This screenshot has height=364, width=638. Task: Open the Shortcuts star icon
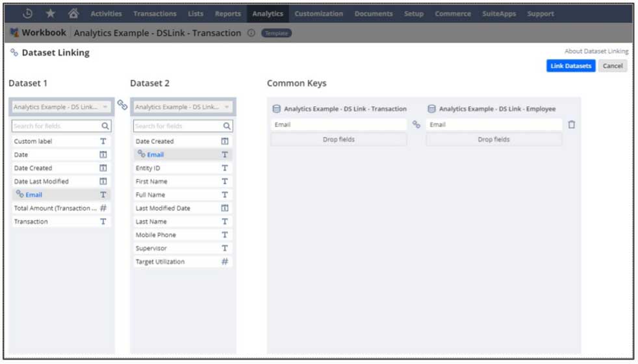[51, 13]
